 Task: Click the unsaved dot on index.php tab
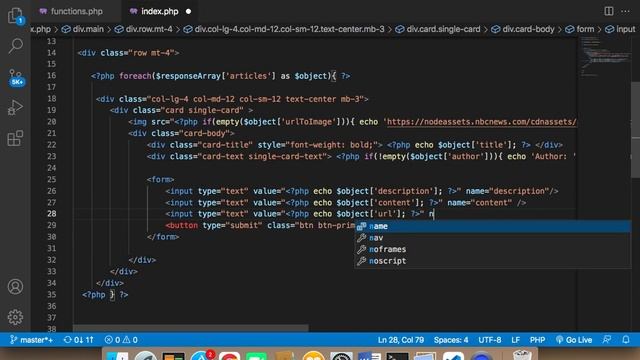(x=188, y=11)
